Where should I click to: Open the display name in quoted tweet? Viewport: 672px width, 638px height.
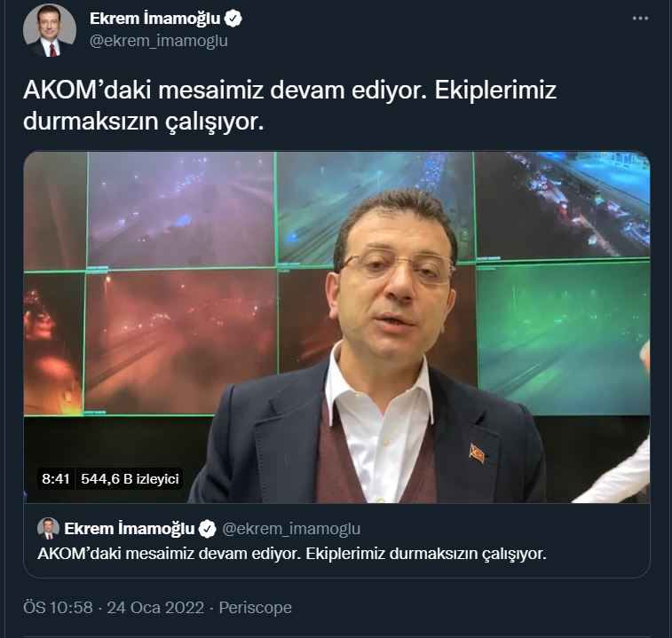click(x=129, y=529)
